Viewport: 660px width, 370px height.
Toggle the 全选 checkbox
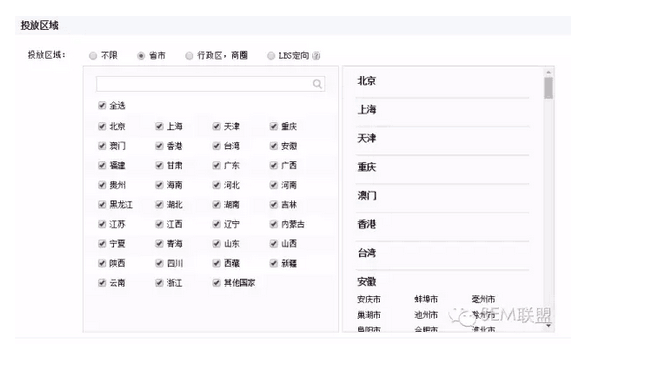coord(102,105)
